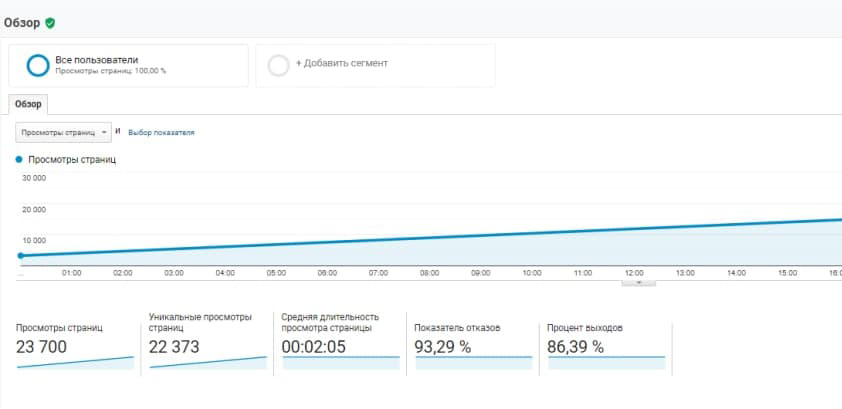Click the Обзор page heading

22,24
